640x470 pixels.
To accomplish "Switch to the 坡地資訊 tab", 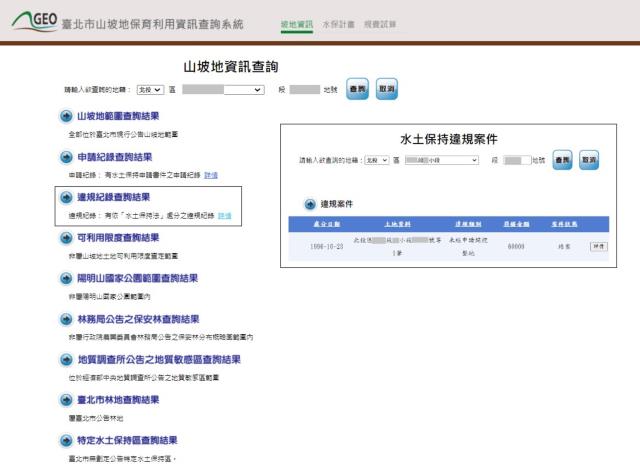I will click(x=297, y=24).
